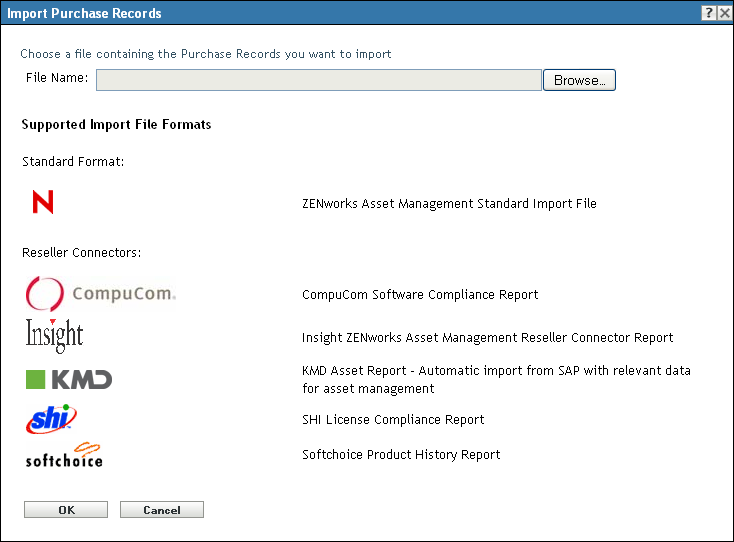
Task: Close the Import Purchase Records dialog
Action: click(724, 13)
